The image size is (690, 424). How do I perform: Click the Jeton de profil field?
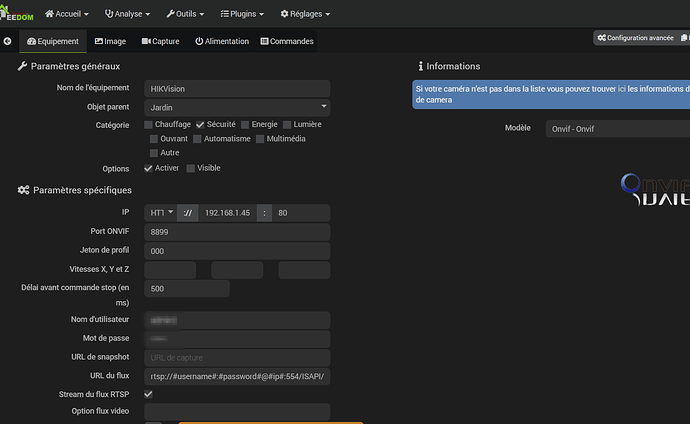237,251
